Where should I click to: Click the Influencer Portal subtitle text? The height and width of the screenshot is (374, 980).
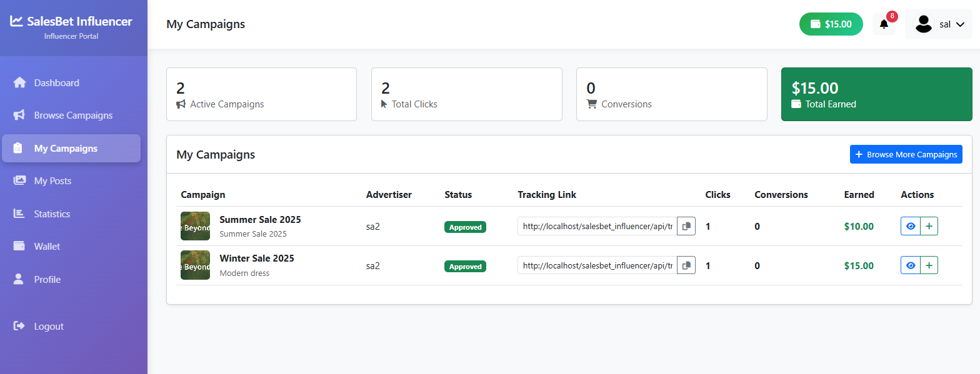tap(71, 36)
